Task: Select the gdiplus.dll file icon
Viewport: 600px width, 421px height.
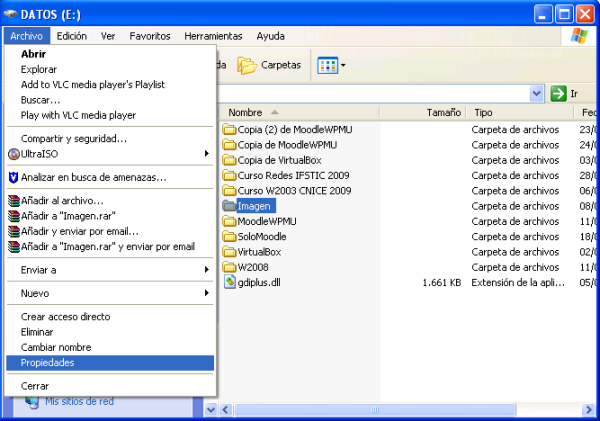Action: (x=229, y=283)
